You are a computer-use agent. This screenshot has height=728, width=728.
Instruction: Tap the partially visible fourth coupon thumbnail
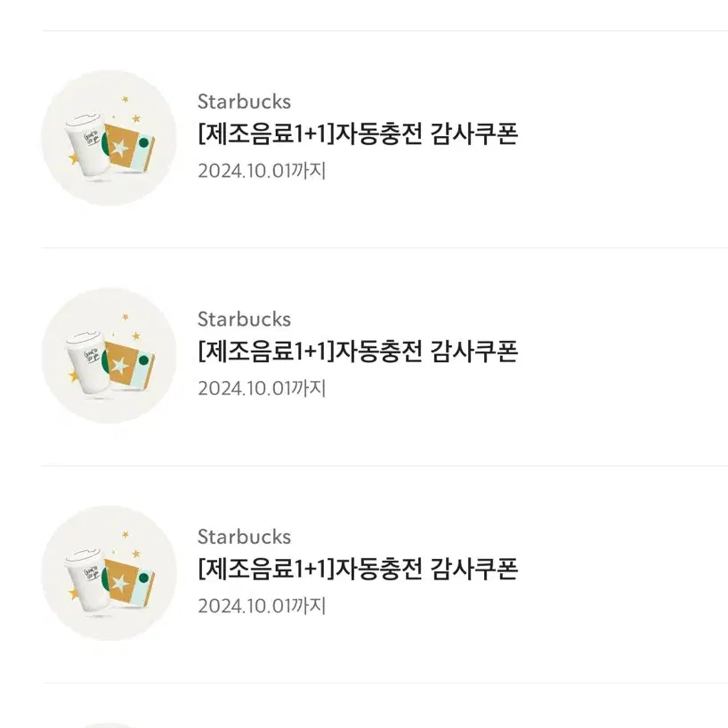109,725
